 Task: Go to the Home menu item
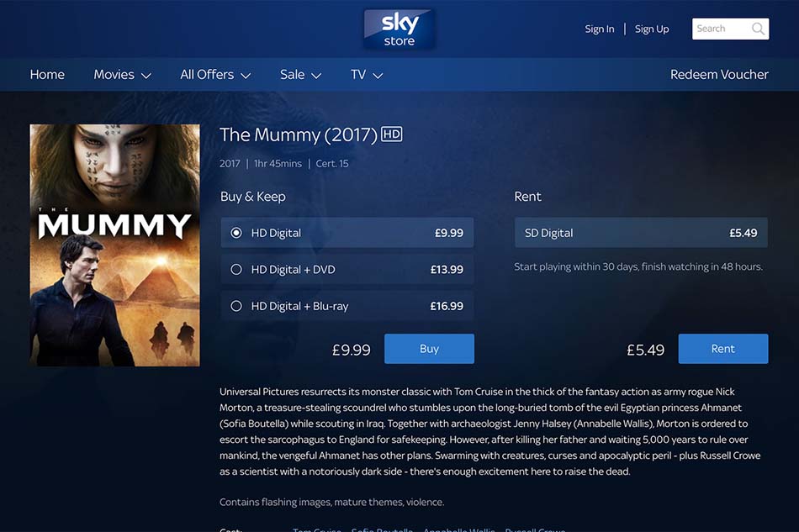click(47, 75)
